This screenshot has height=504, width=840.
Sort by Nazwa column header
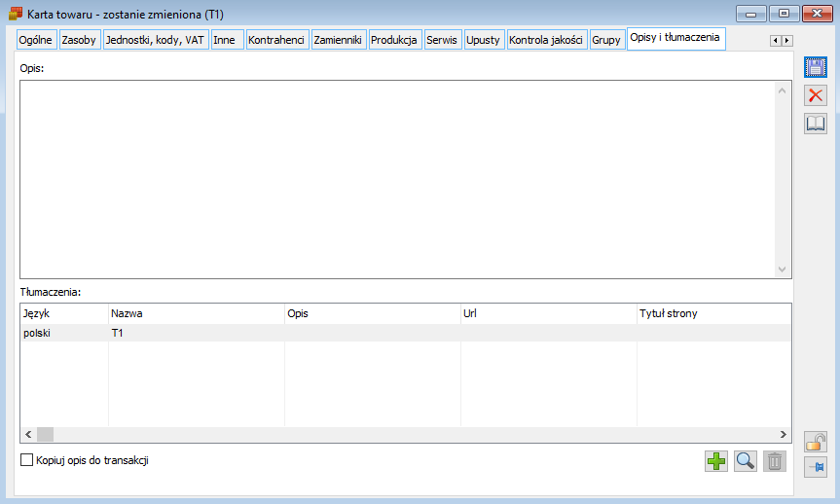point(197,313)
